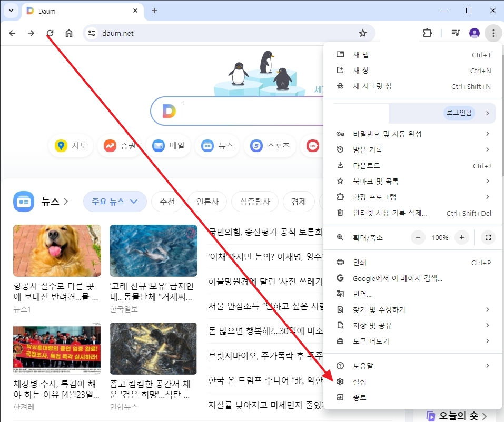Screen dimensions: 504x422
Task: Open the 뉴스 shortcut in service row
Action: tap(218, 146)
